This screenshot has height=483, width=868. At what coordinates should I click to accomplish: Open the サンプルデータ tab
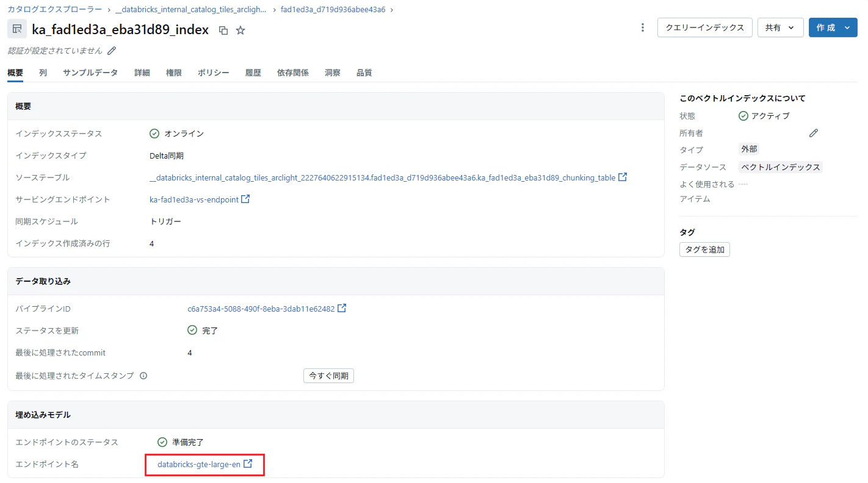pos(90,73)
